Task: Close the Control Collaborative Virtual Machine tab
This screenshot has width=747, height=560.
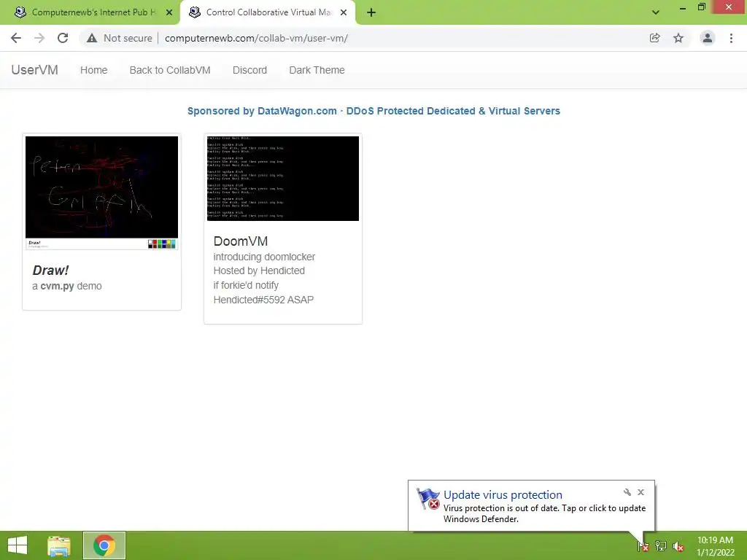Action: click(x=344, y=12)
